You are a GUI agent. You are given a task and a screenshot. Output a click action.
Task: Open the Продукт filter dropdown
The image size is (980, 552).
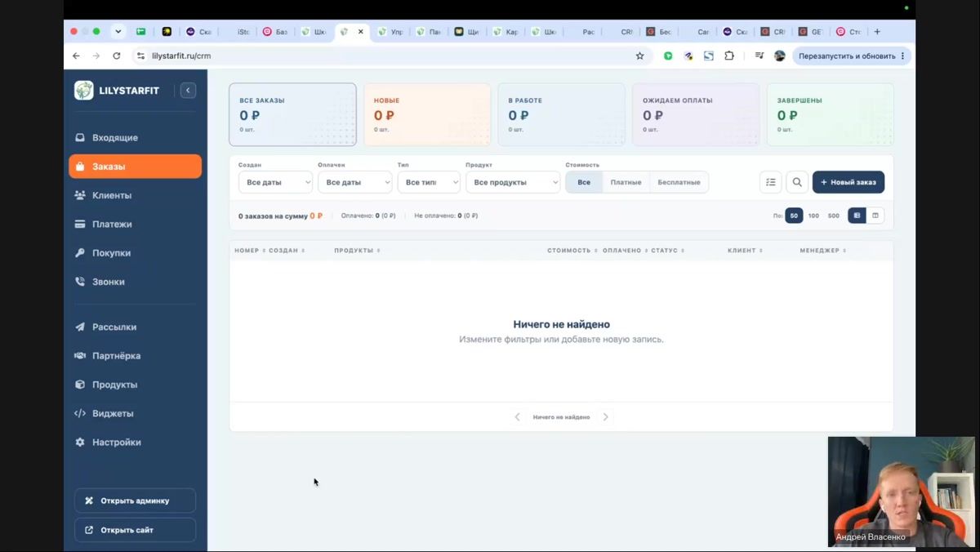point(513,182)
